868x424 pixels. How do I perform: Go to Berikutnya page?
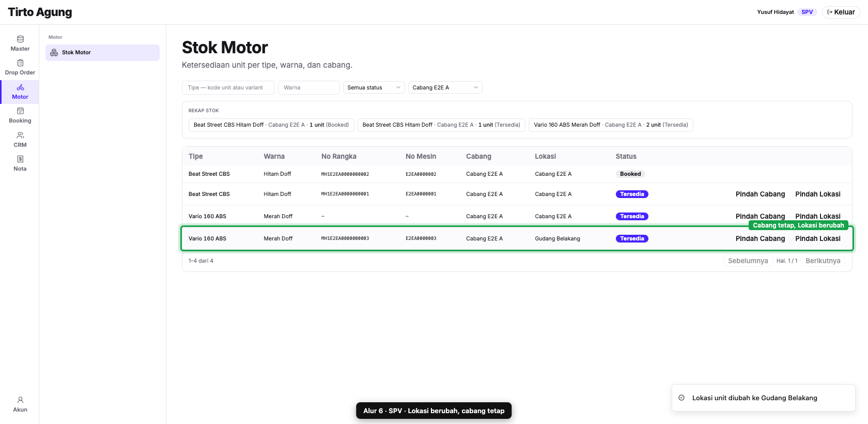823,261
